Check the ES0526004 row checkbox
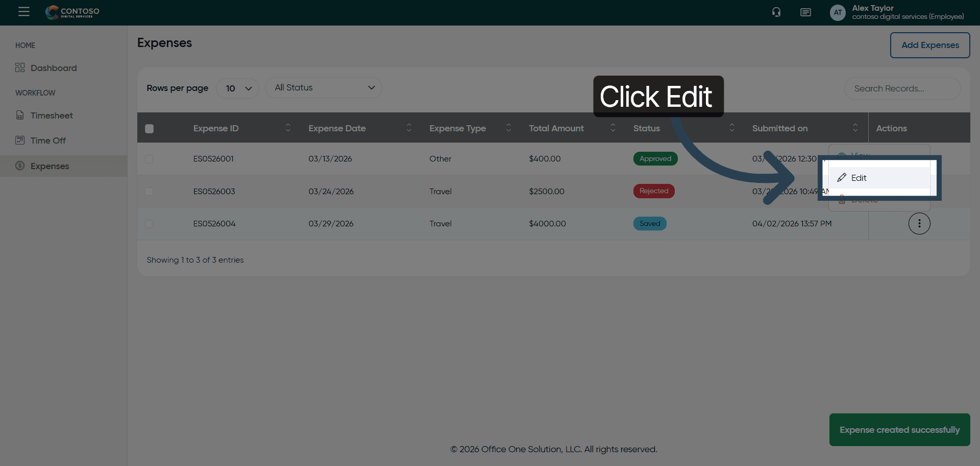This screenshot has width=980, height=466. (149, 224)
